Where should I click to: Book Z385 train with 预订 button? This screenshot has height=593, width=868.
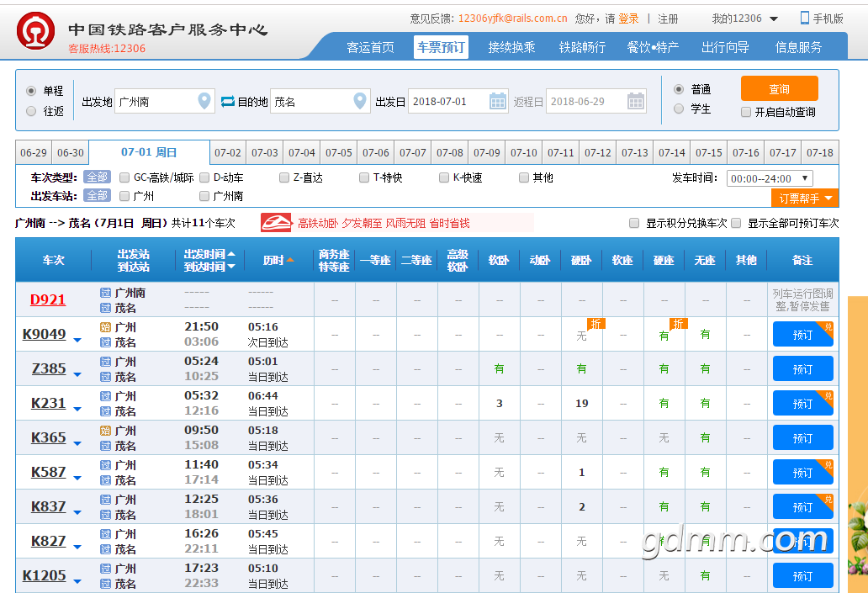(802, 368)
